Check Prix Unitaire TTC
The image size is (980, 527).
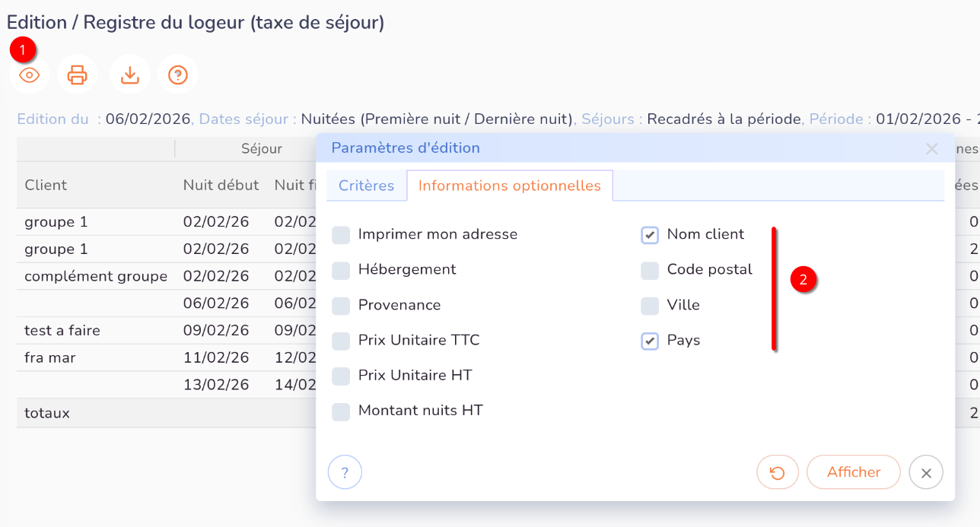pos(340,341)
